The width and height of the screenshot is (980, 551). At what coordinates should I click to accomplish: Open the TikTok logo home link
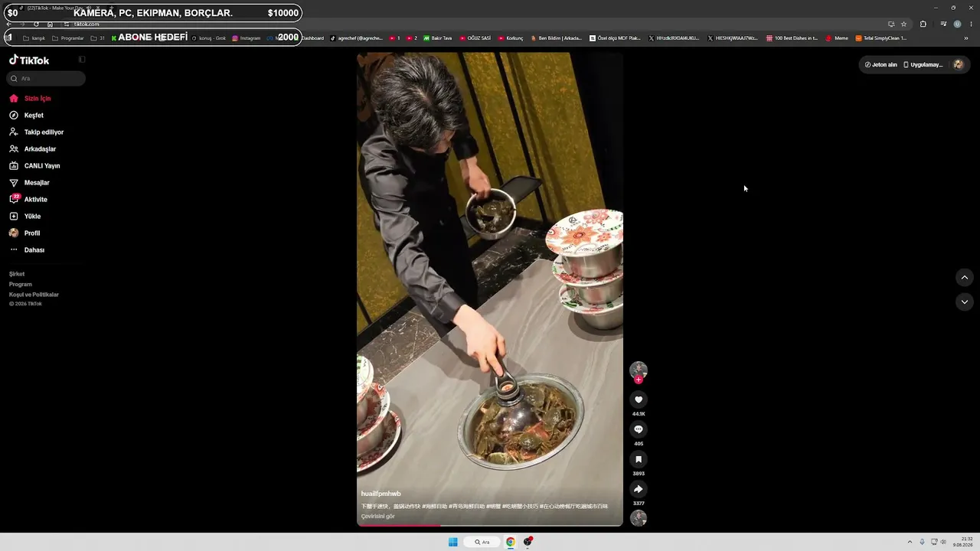[x=29, y=60]
